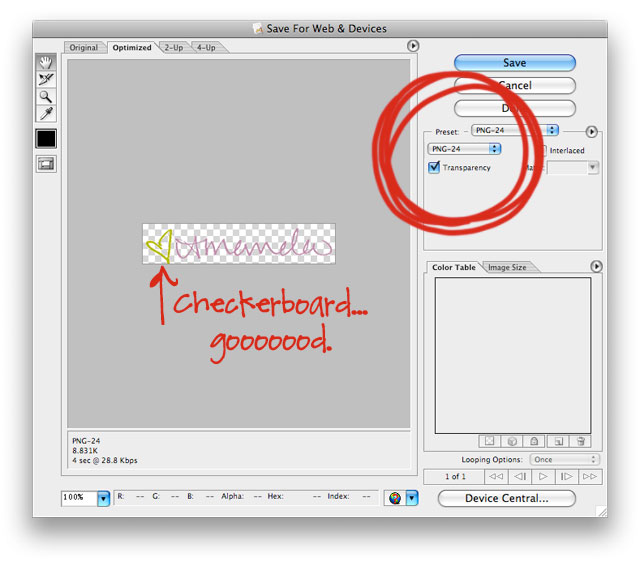The image size is (640, 562).
Task: Go to last animation frame
Action: (x=590, y=476)
